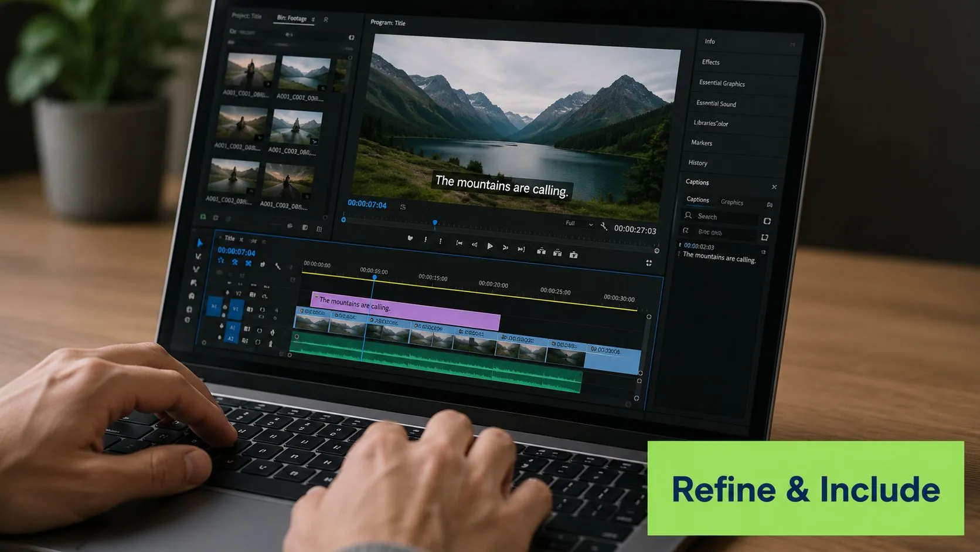Toggle V2 track sync lock icon
The height and width of the screenshot is (552, 980).
pos(253,294)
